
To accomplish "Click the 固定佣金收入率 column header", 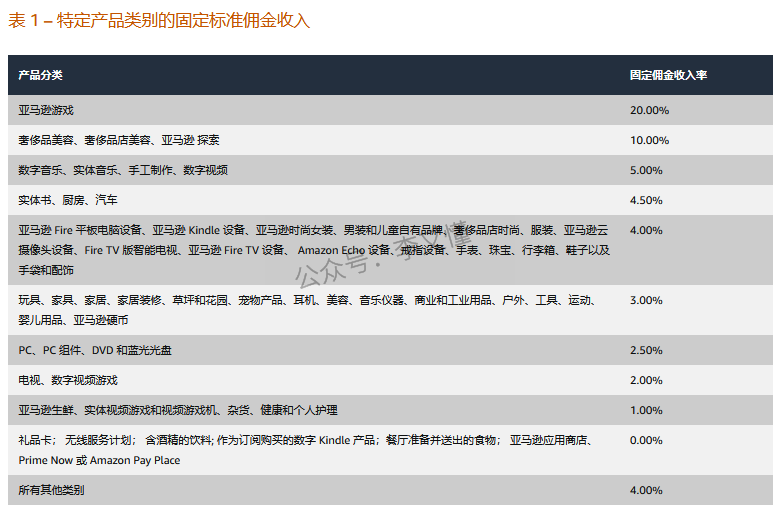I will 668,75.
